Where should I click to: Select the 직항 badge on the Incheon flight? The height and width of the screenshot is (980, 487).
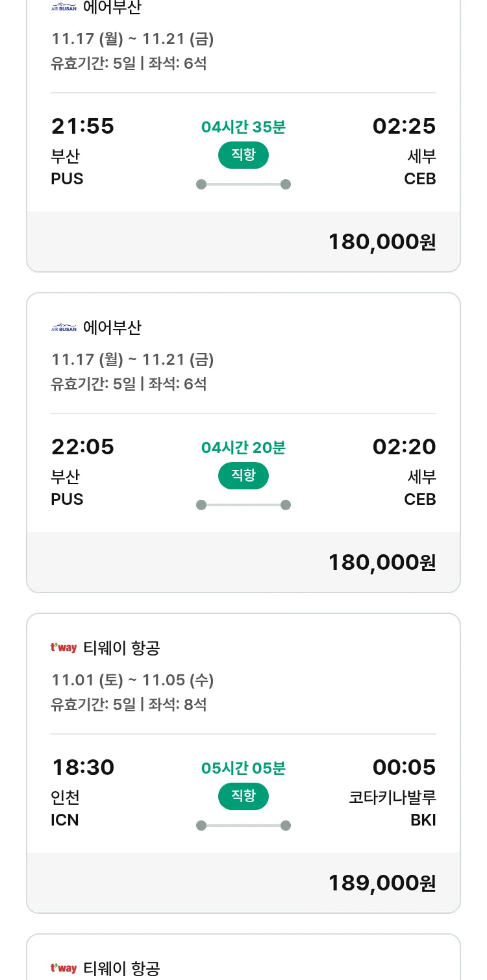click(243, 796)
